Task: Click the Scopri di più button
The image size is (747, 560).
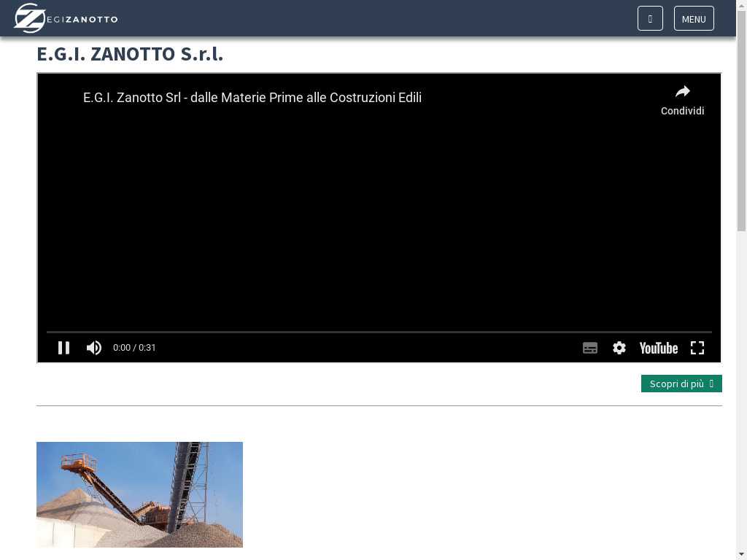Action: [681, 384]
